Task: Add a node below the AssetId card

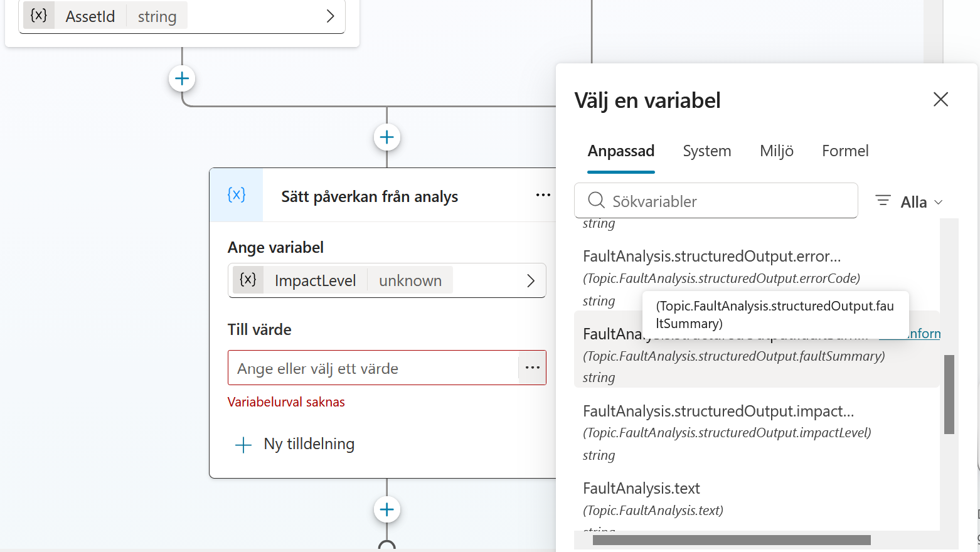Action: (x=182, y=78)
